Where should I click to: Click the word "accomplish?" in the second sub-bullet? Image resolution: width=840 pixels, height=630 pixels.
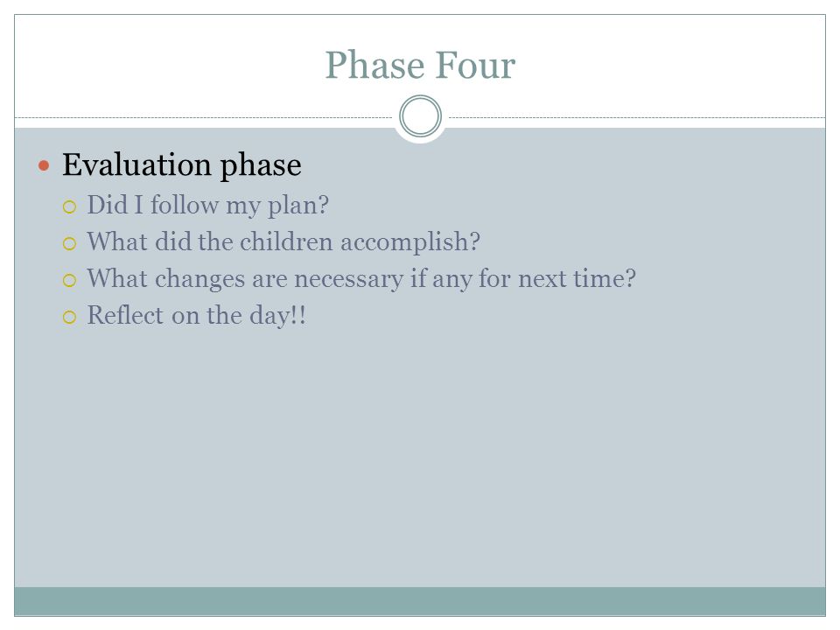[410, 242]
